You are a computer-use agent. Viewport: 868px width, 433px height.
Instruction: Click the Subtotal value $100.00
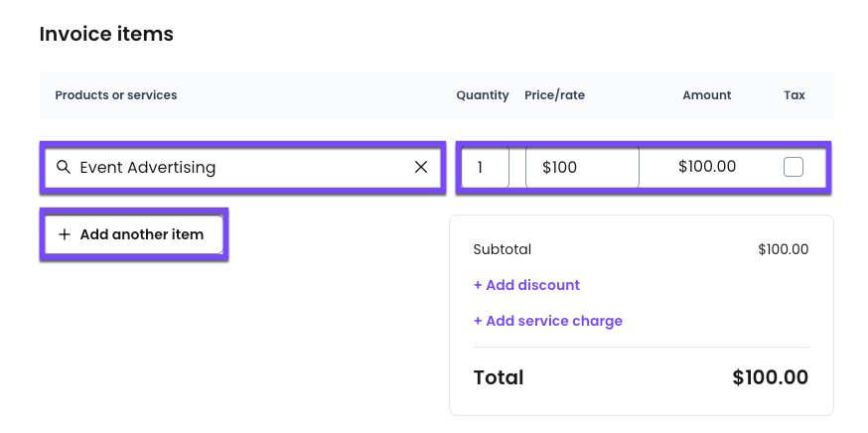point(784,249)
